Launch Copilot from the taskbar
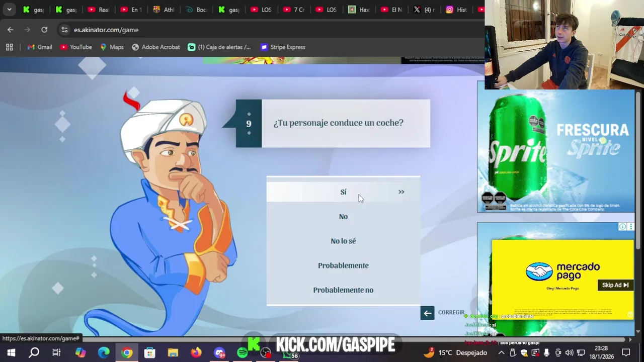The height and width of the screenshot is (362, 644). [80, 352]
